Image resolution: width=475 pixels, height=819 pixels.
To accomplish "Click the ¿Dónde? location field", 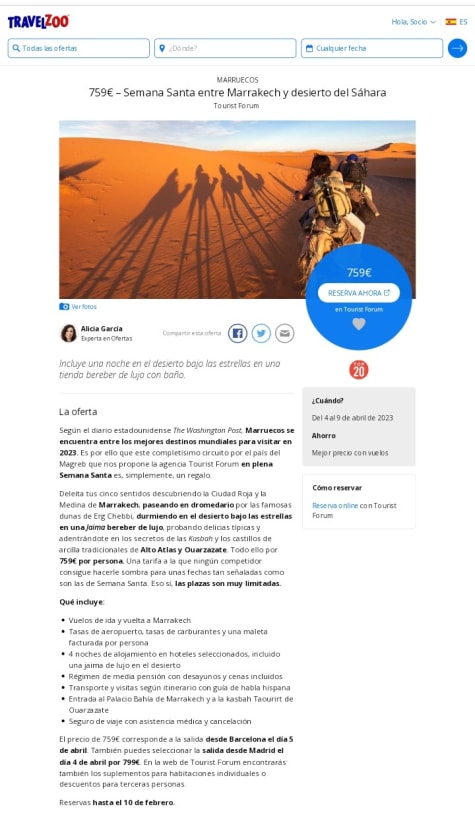I will [x=225, y=48].
